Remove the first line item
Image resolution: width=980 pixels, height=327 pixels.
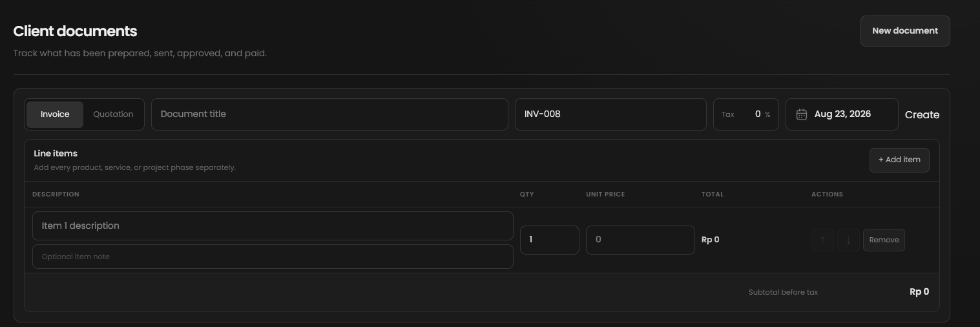coord(884,240)
